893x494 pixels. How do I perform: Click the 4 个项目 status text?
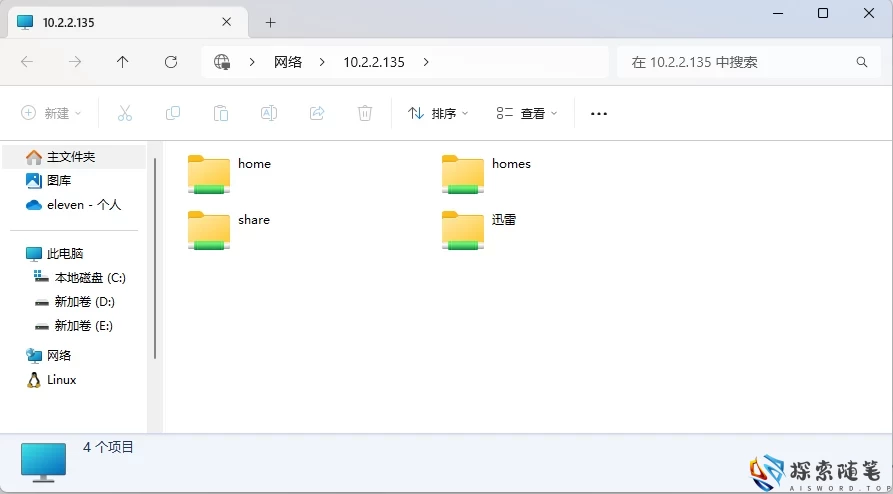pos(108,447)
